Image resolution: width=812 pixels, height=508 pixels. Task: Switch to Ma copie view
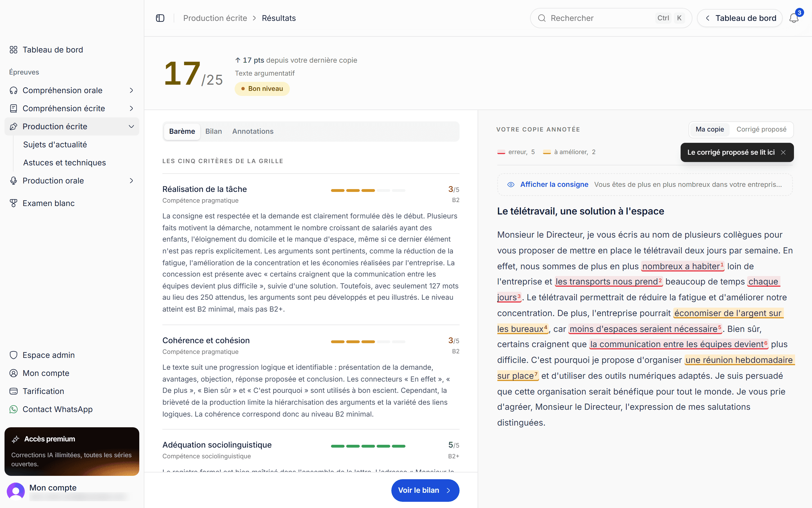710,129
